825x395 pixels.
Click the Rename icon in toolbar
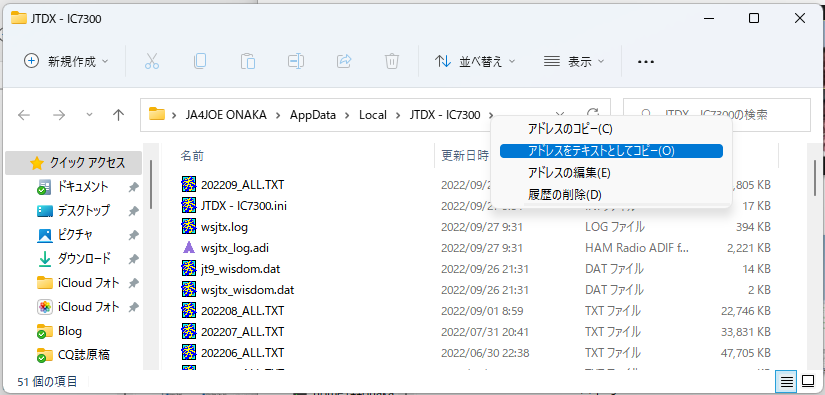click(296, 62)
